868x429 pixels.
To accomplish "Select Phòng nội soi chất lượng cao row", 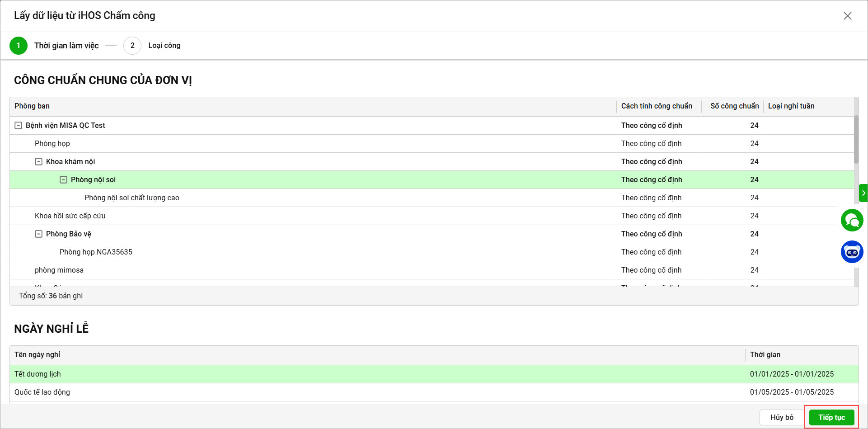I will 132,198.
